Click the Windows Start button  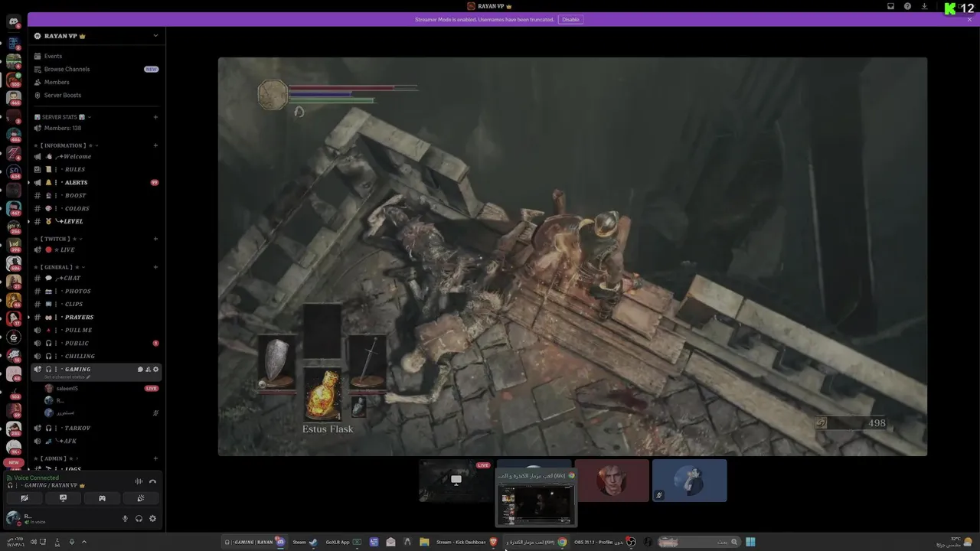tap(750, 542)
